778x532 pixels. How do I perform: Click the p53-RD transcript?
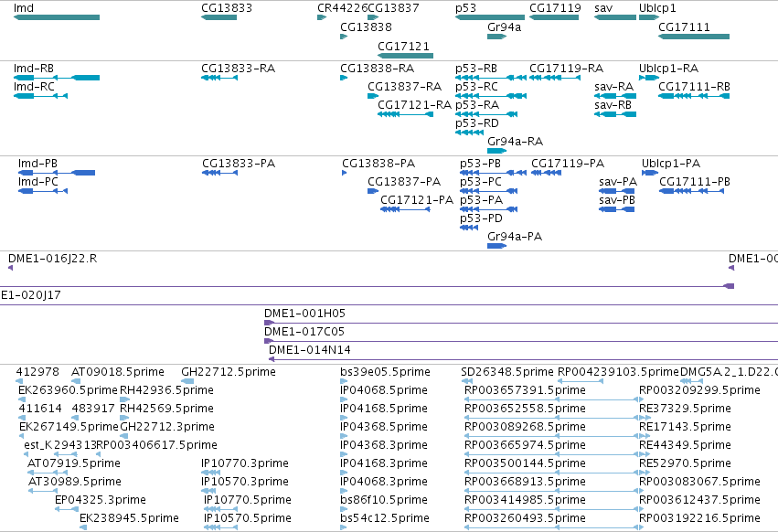click(469, 133)
